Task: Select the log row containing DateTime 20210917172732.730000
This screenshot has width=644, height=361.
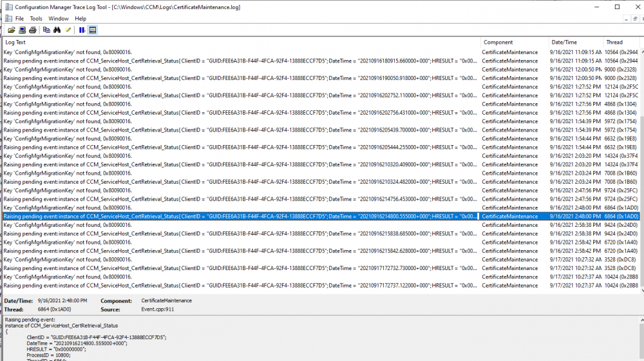Action: point(321,268)
